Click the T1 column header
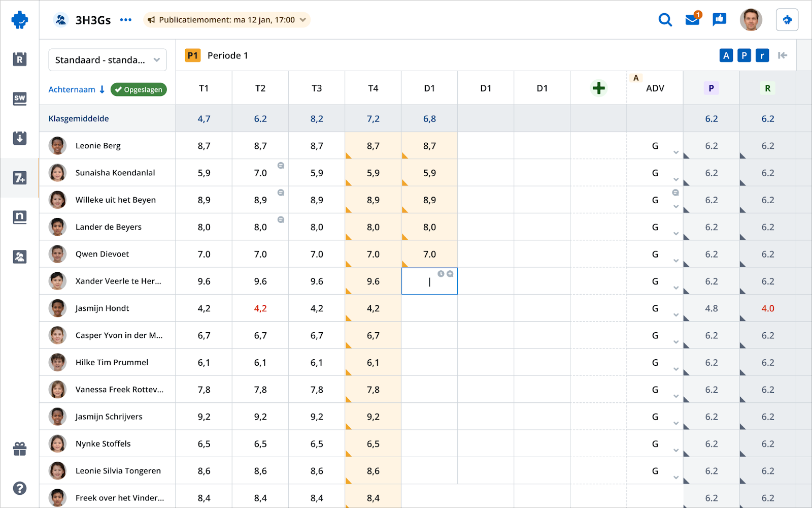This screenshot has width=812, height=508. pos(204,88)
